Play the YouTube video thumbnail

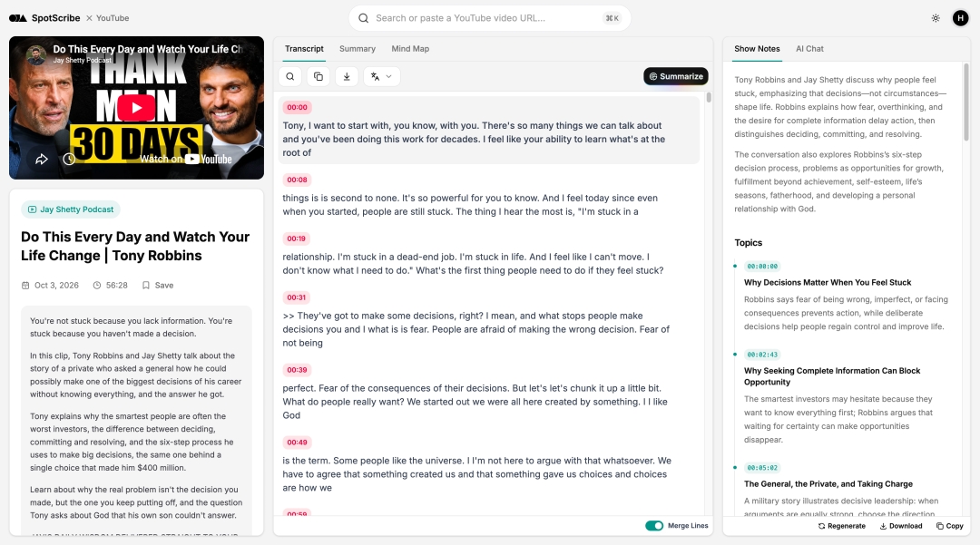136,107
